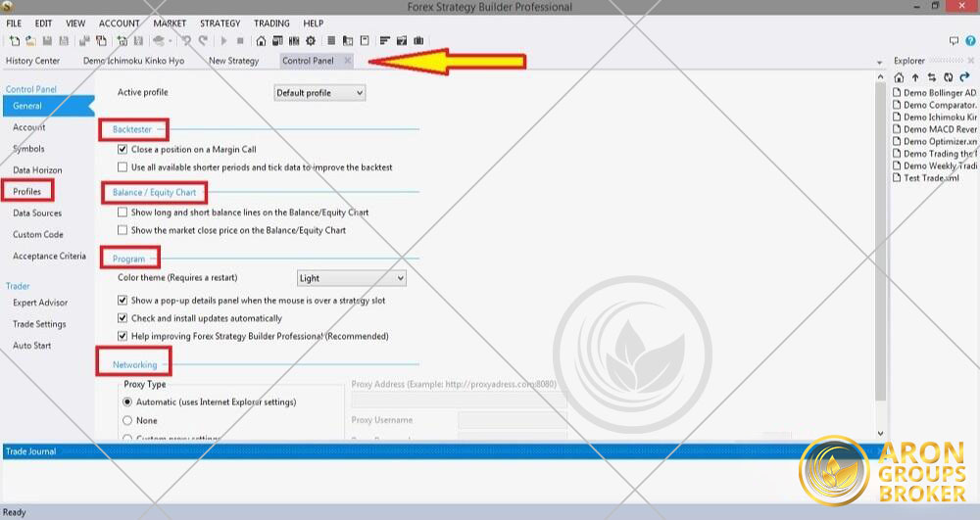Image resolution: width=980 pixels, height=520 pixels.
Task: Click Explorer panel Home icon
Action: point(899,77)
